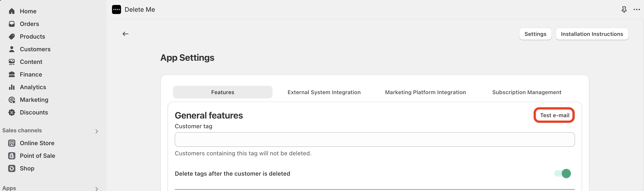Click the Finance bank icon

point(12,74)
